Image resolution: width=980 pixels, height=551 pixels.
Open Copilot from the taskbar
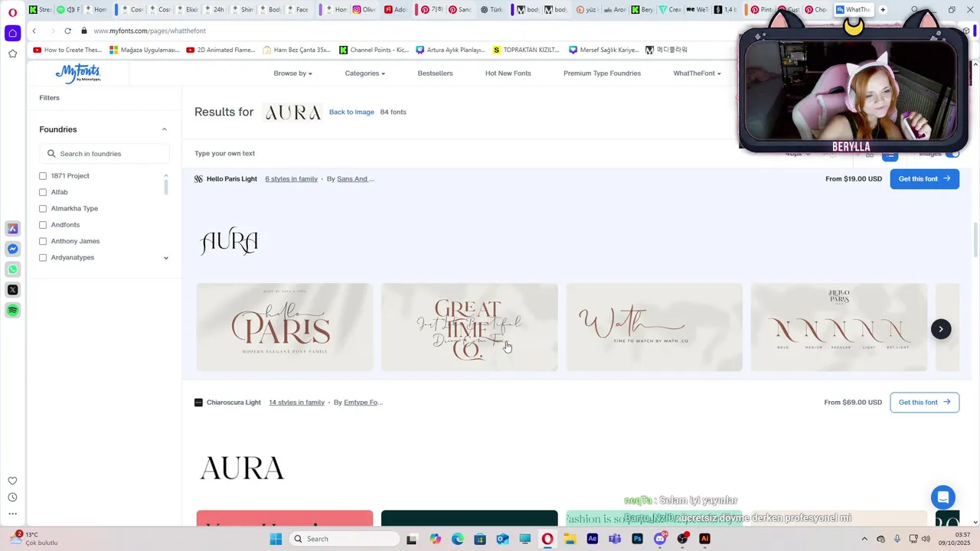435,539
